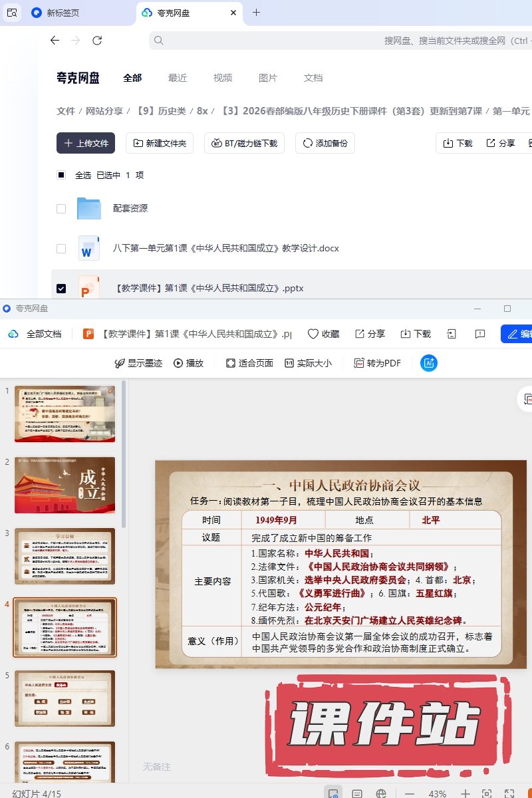The width and height of the screenshot is (532, 798).
Task: Uncheck the 教学课件 pptx file checkbox
Action: point(61,289)
